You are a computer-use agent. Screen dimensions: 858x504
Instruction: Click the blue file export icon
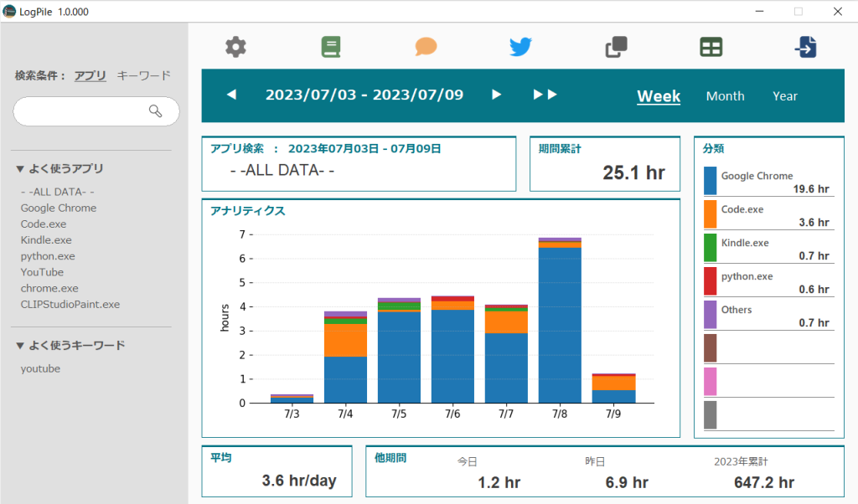pyautogui.click(x=805, y=47)
